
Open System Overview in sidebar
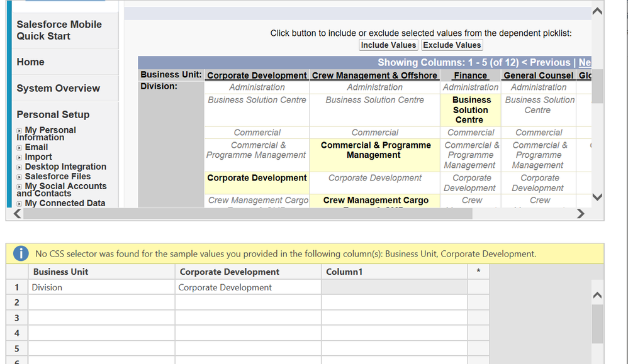click(58, 89)
